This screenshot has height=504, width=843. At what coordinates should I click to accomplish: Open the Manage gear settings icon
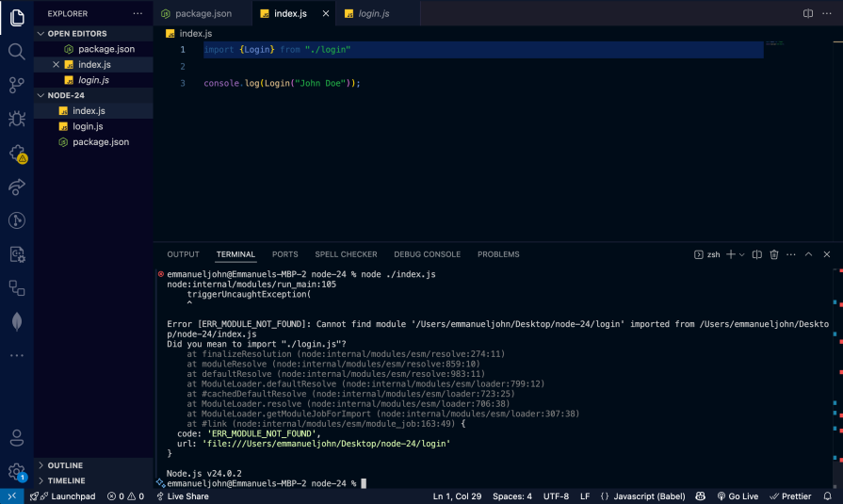tap(17, 472)
